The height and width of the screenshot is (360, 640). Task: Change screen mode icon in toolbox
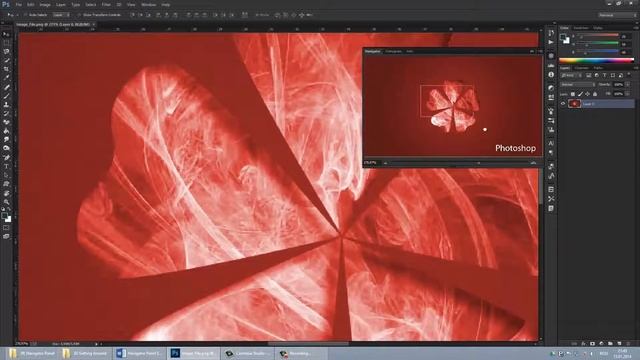point(6,236)
